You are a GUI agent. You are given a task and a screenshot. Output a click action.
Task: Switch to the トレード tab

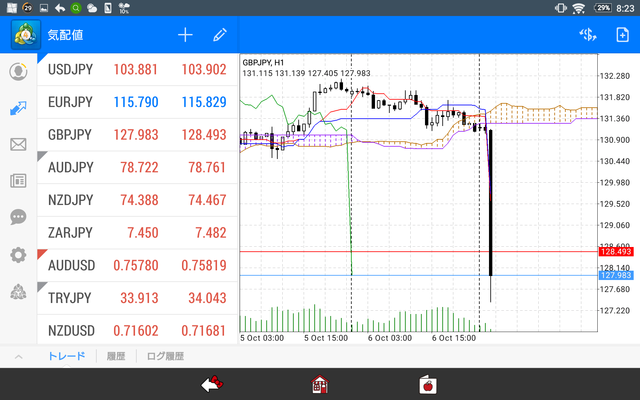[x=67, y=356]
